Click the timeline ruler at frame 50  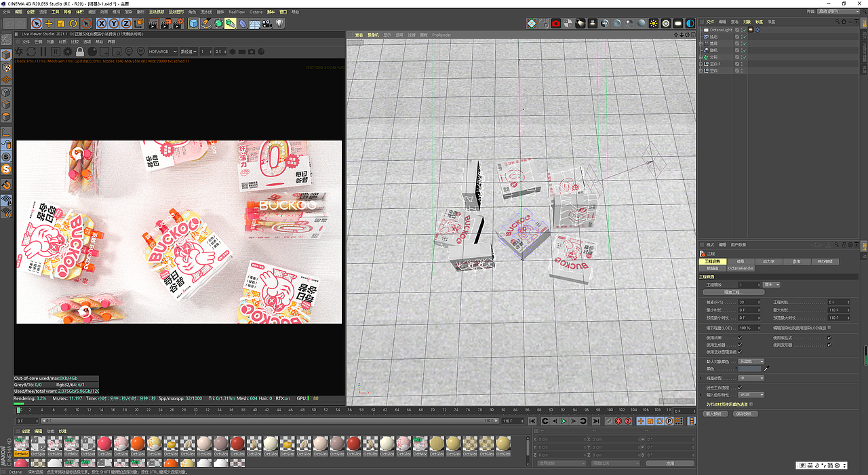pyautogui.click(x=314, y=411)
